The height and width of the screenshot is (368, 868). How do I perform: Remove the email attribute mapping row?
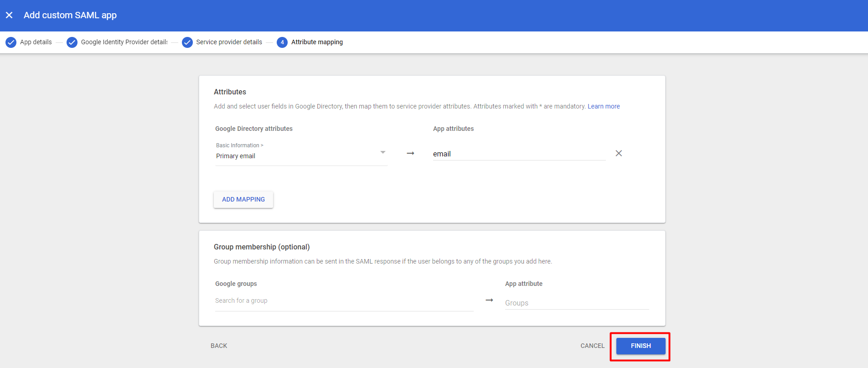(619, 153)
